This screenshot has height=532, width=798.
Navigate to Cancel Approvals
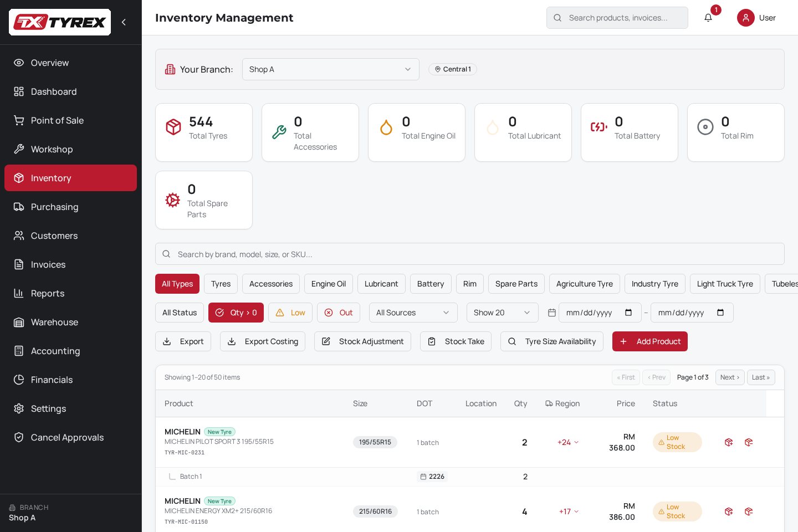pyautogui.click(x=70, y=437)
